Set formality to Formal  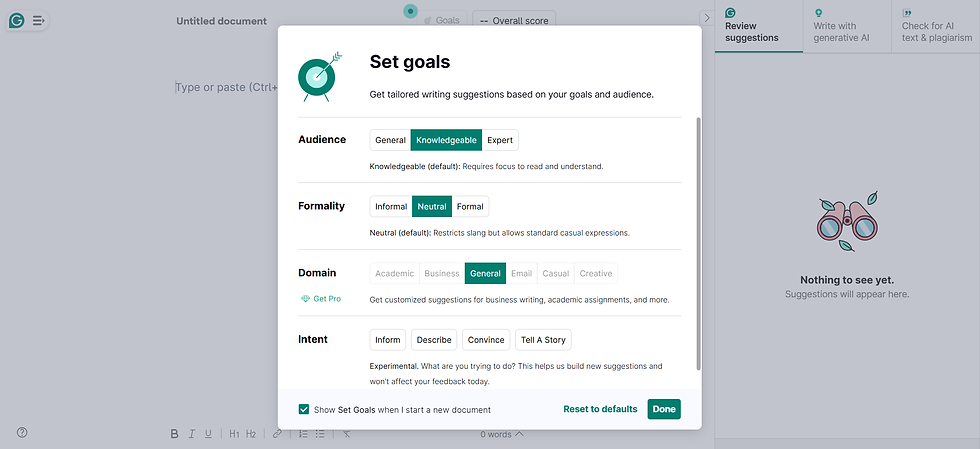click(470, 206)
